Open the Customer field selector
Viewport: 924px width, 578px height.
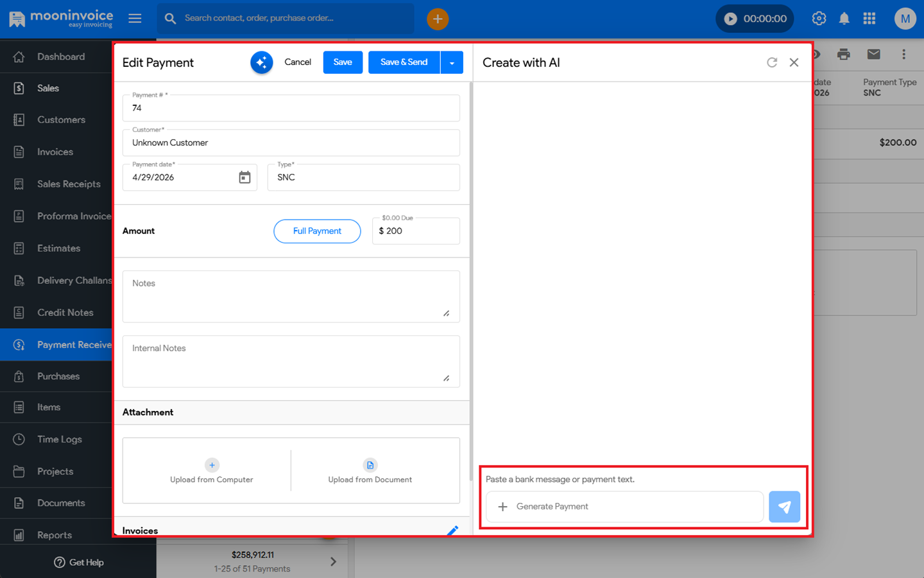291,143
